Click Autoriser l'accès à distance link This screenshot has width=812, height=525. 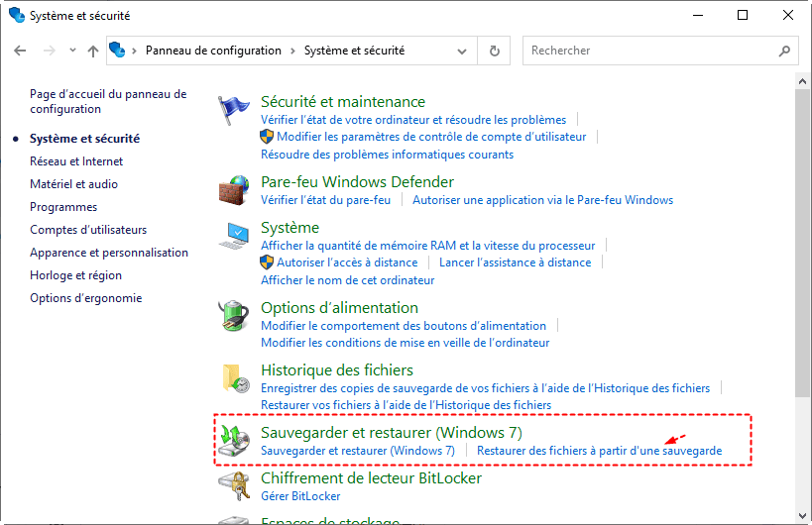tap(347, 262)
